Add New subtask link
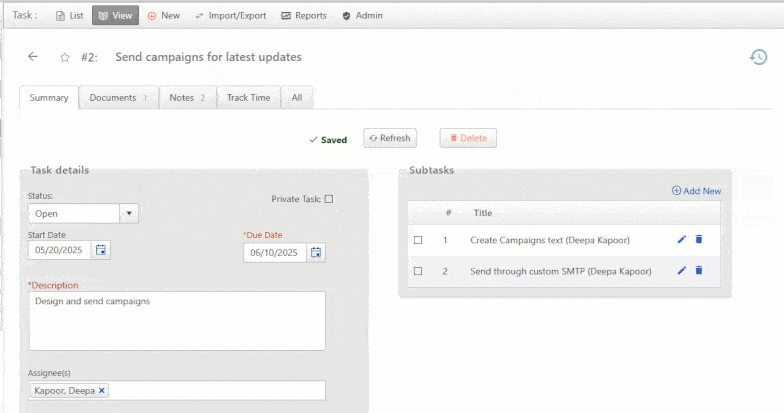 (696, 191)
